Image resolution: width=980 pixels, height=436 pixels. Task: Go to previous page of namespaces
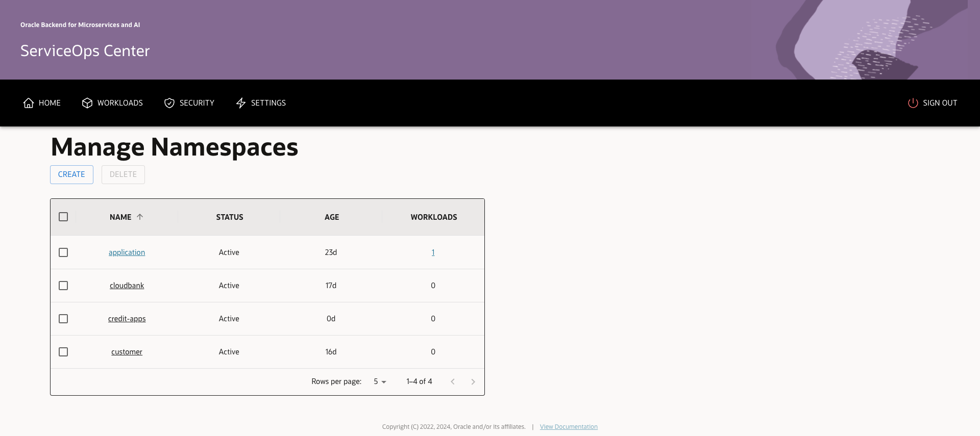[x=453, y=381]
